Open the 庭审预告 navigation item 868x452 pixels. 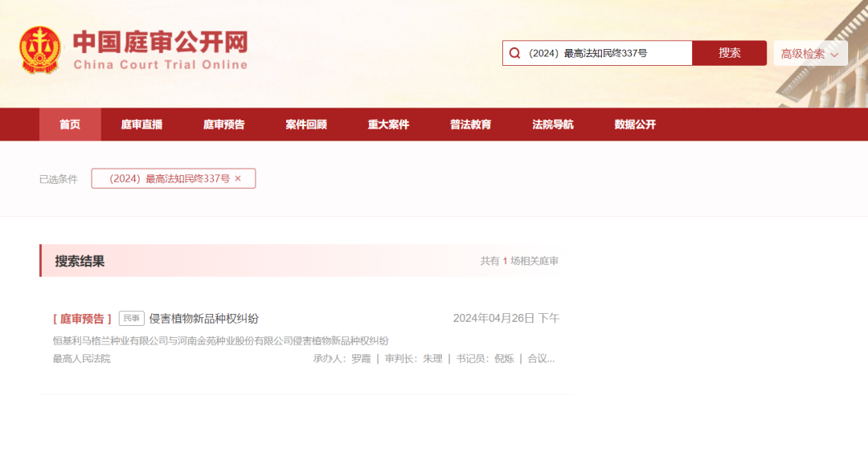(223, 124)
